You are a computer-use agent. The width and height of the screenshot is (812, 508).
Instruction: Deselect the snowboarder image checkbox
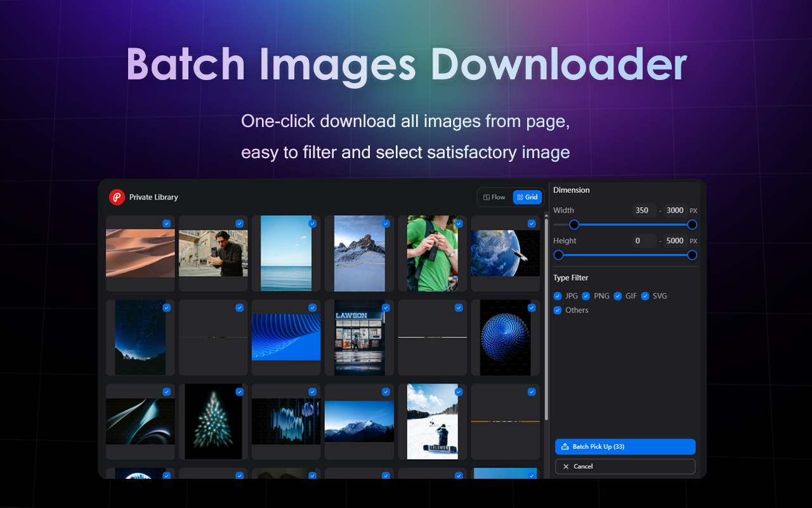coord(459,392)
